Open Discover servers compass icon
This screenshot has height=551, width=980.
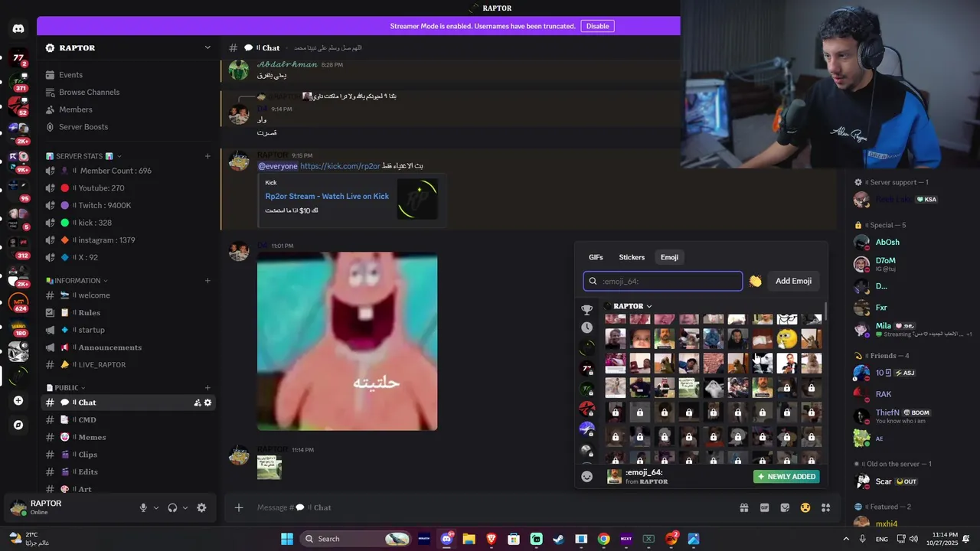(x=18, y=425)
